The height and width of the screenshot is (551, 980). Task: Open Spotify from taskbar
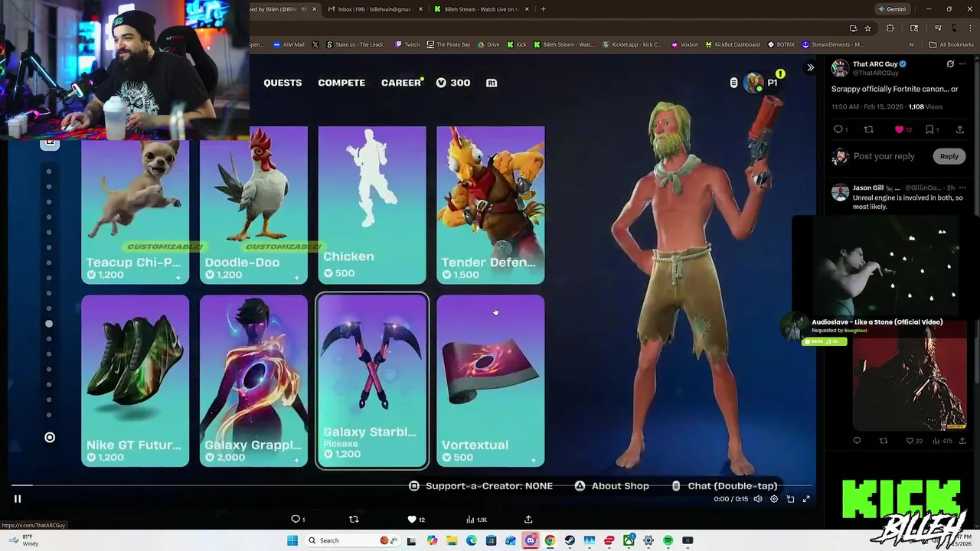click(x=668, y=540)
